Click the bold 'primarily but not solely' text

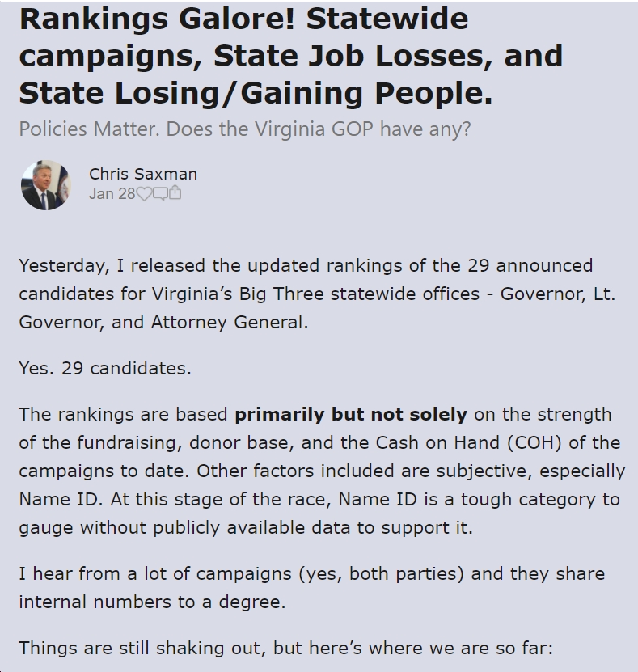[351, 414]
